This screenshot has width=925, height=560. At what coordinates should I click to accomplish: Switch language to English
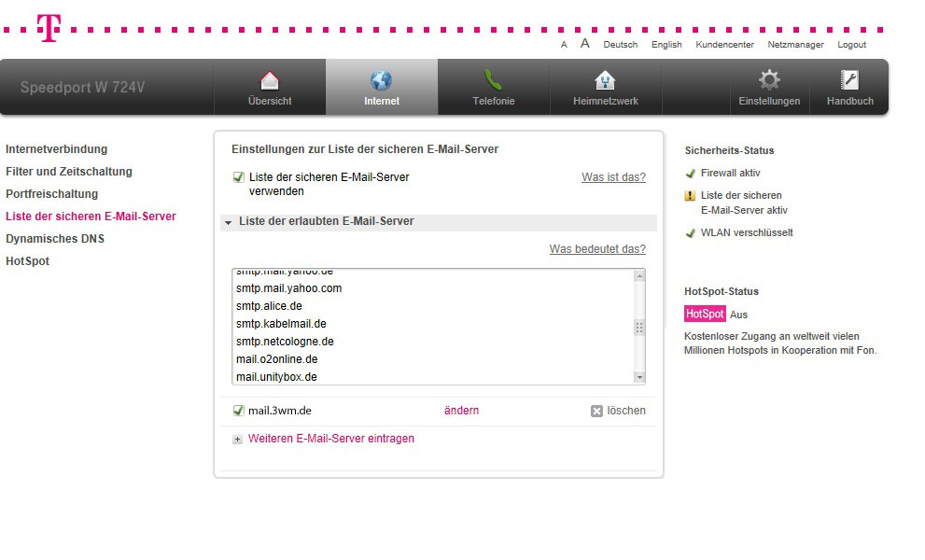click(x=666, y=45)
